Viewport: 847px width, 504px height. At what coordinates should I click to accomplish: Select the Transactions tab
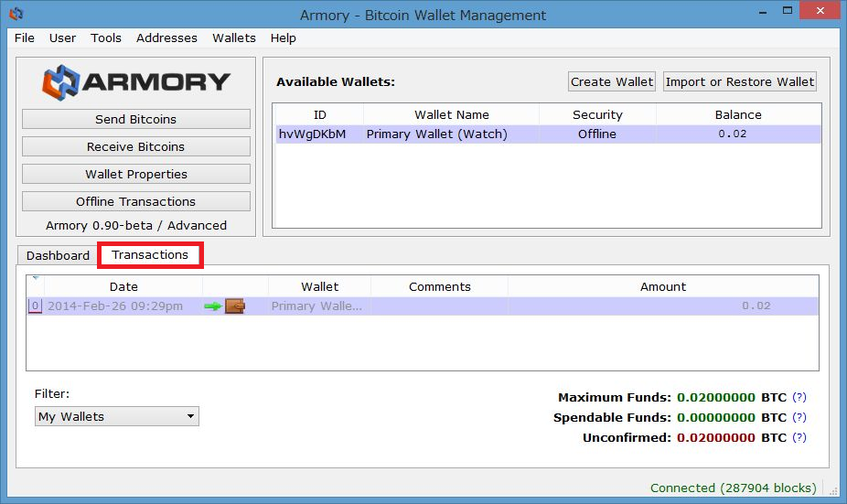[150, 255]
